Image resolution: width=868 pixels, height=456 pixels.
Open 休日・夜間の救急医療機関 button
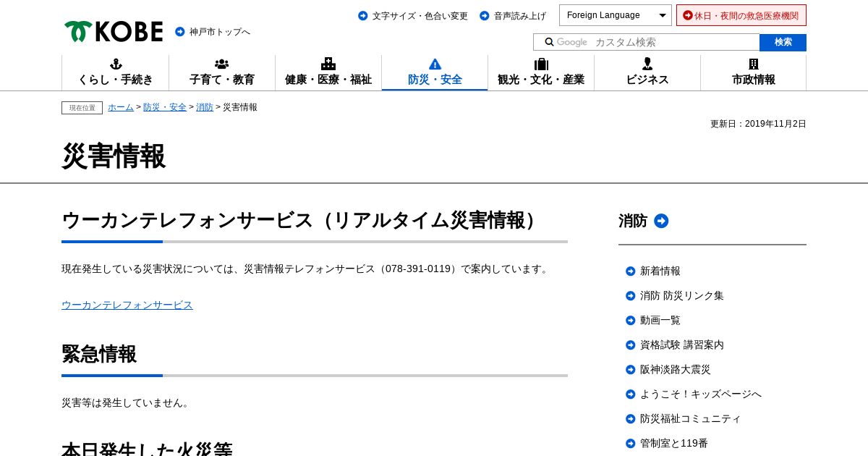pyautogui.click(x=741, y=15)
